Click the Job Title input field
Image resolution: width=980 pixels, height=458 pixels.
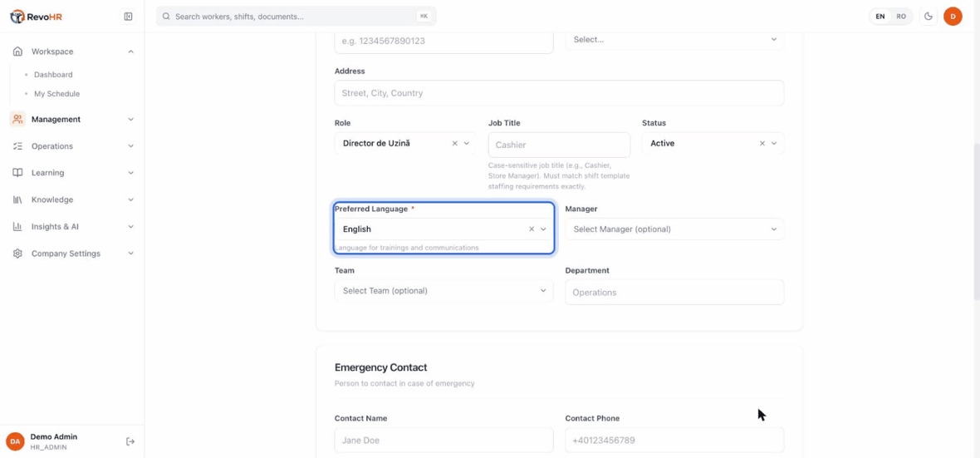coord(559,145)
